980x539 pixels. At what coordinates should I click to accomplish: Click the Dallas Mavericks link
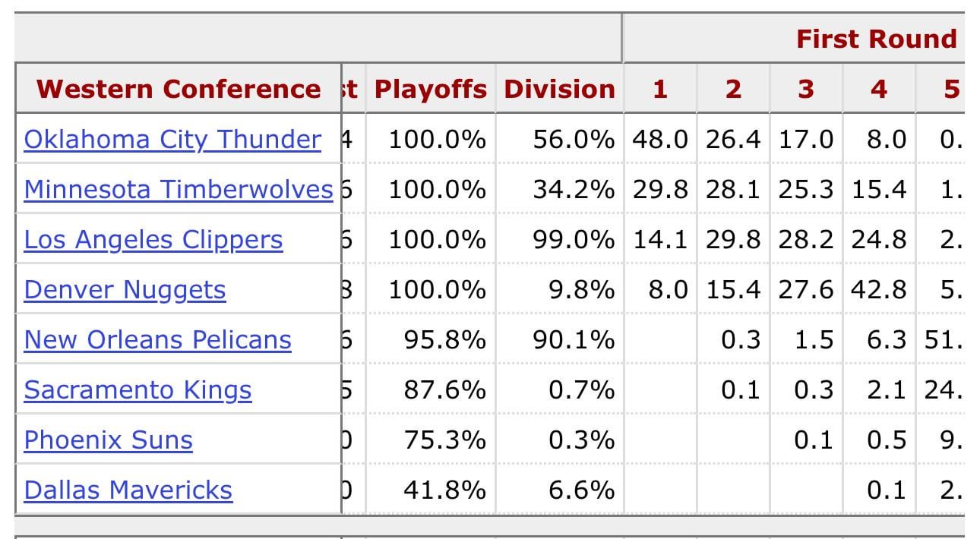tap(128, 490)
